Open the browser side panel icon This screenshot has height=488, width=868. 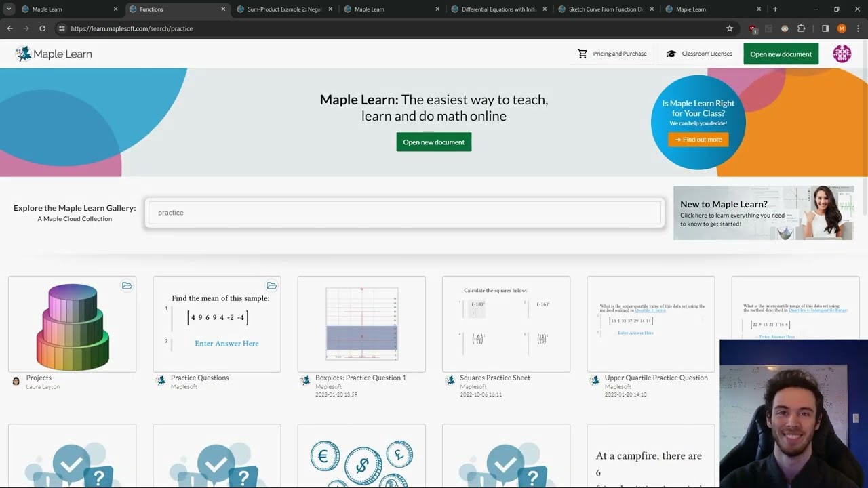(x=825, y=28)
